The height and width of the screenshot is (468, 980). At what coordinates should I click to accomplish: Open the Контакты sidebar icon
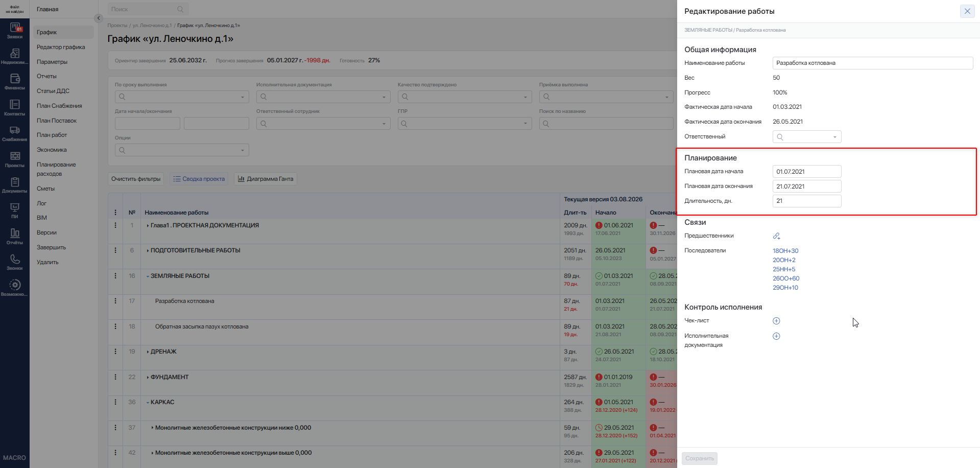[15, 108]
